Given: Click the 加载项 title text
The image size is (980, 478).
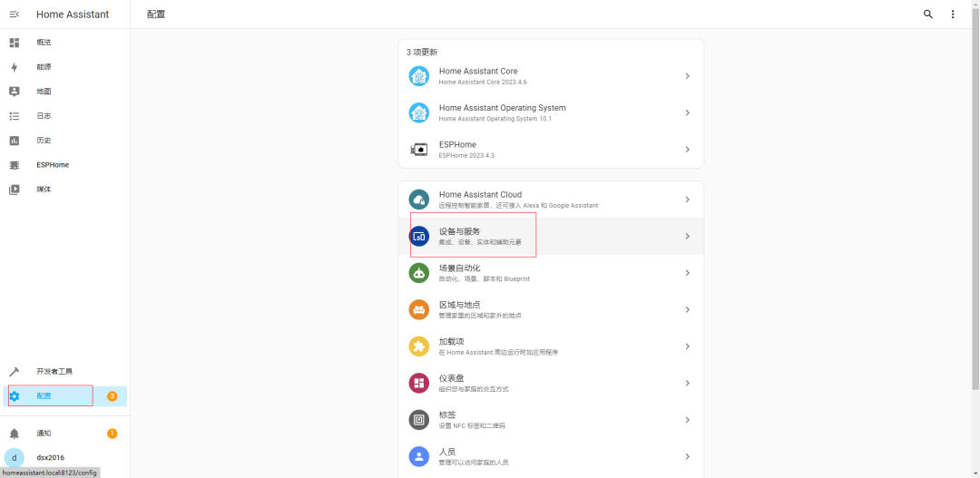Looking at the screenshot, I should tap(451, 342).
